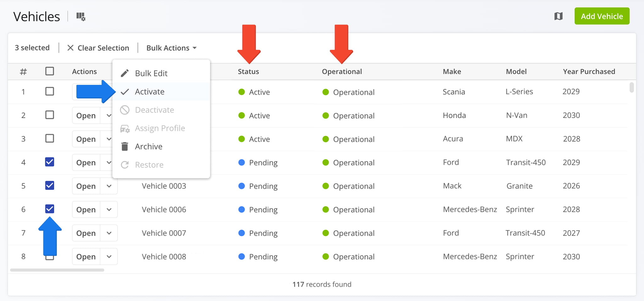Open the vehicle in row 4
644x301 pixels.
coord(86,163)
